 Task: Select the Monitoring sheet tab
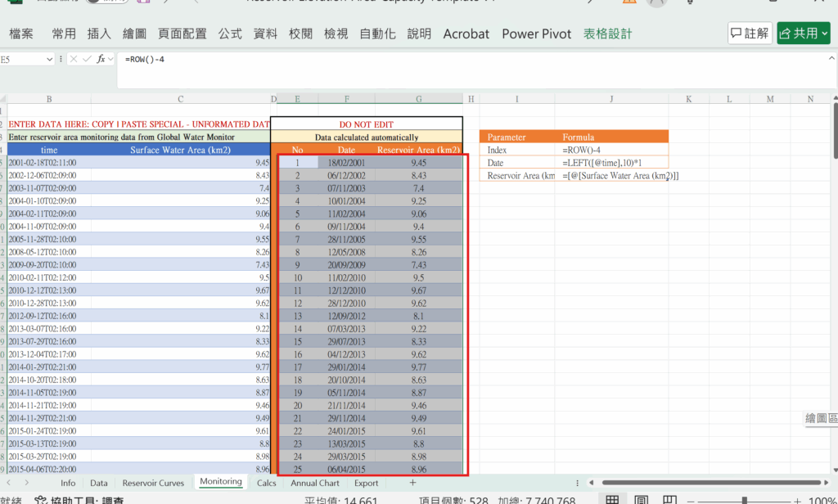click(221, 482)
